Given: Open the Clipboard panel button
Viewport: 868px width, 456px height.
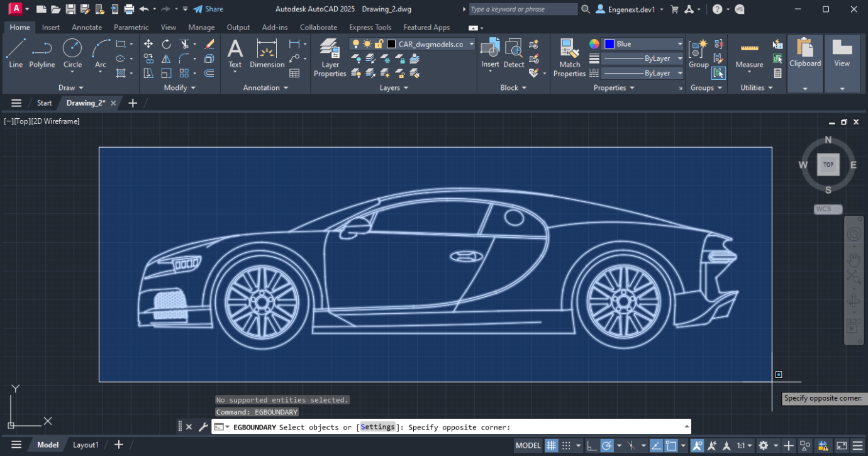Looking at the screenshot, I should [x=805, y=63].
